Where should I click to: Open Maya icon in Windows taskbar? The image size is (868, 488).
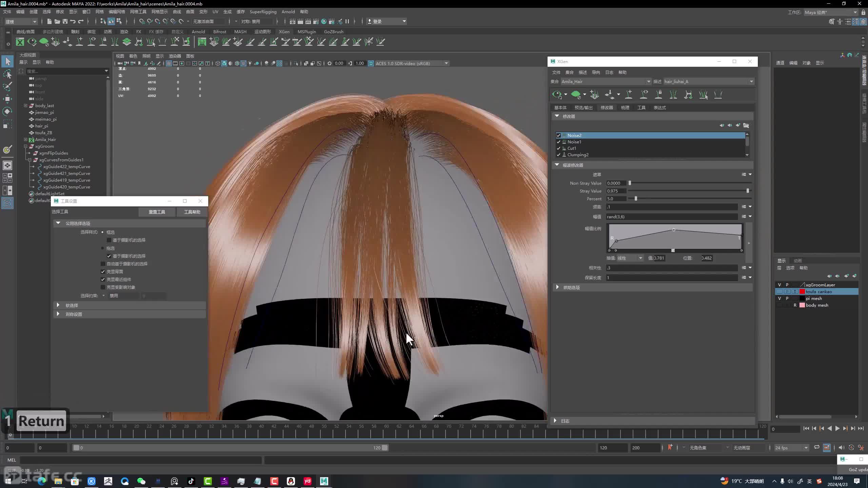[x=324, y=481]
